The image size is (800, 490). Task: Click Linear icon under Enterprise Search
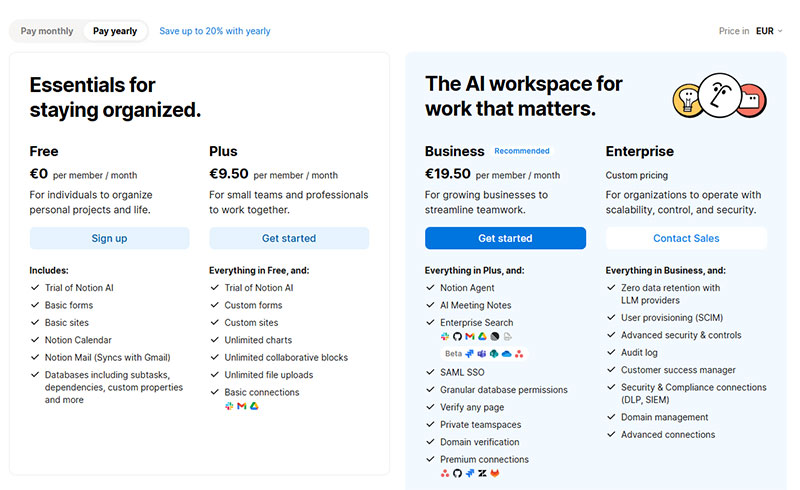(x=495, y=336)
